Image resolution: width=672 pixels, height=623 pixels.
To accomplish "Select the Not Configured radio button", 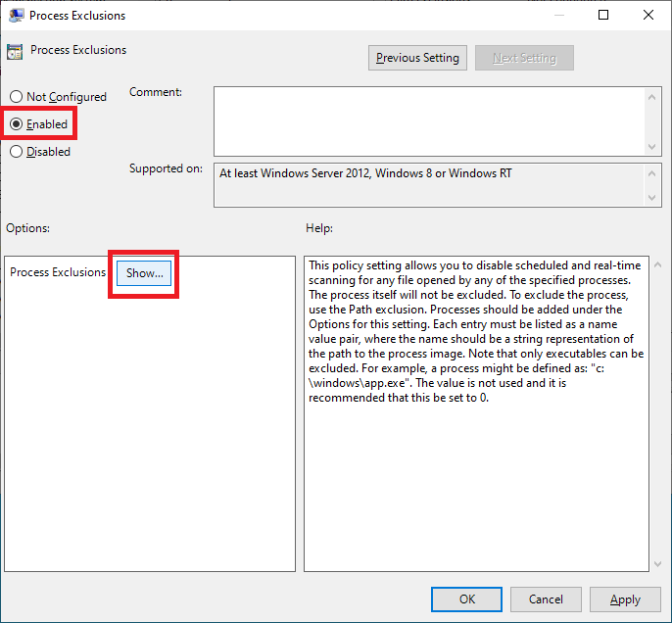I will [x=17, y=97].
